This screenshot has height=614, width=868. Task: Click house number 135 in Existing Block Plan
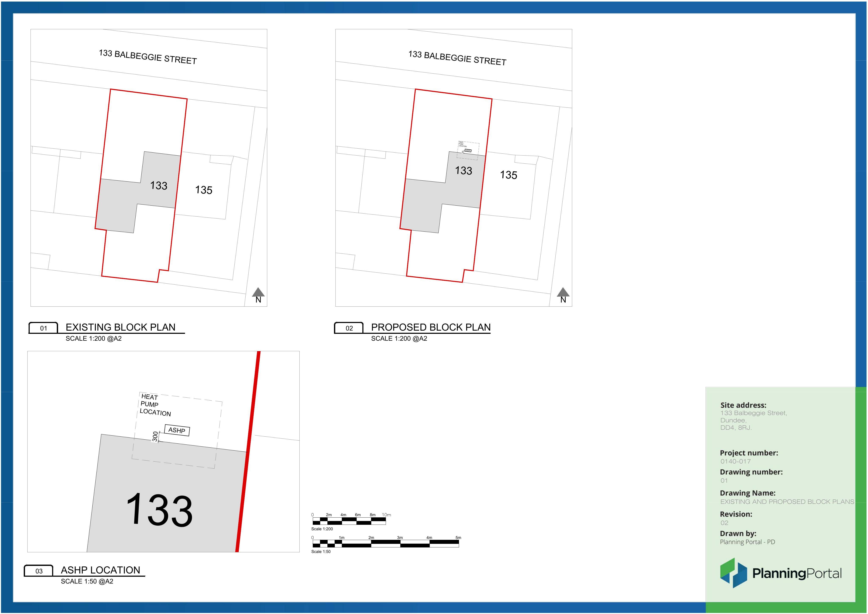coord(204,190)
